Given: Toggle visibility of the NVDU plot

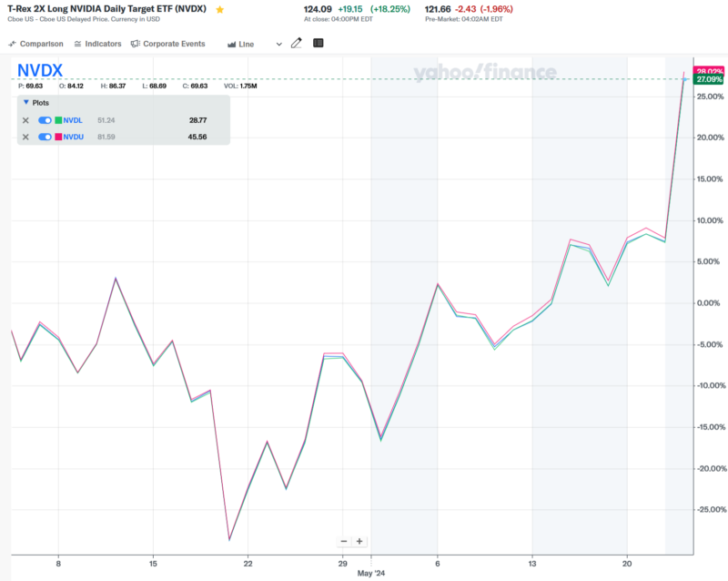Looking at the screenshot, I should tap(45, 137).
